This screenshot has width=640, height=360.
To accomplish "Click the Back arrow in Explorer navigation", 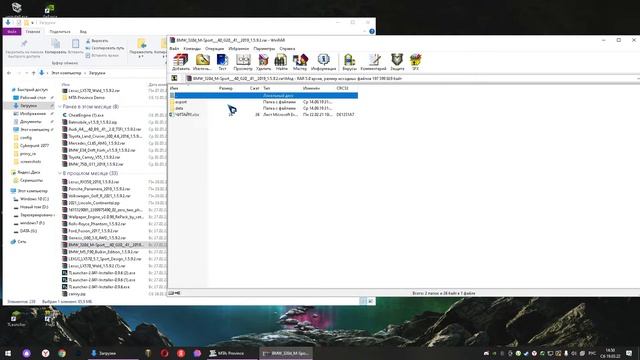I will click(9, 73).
